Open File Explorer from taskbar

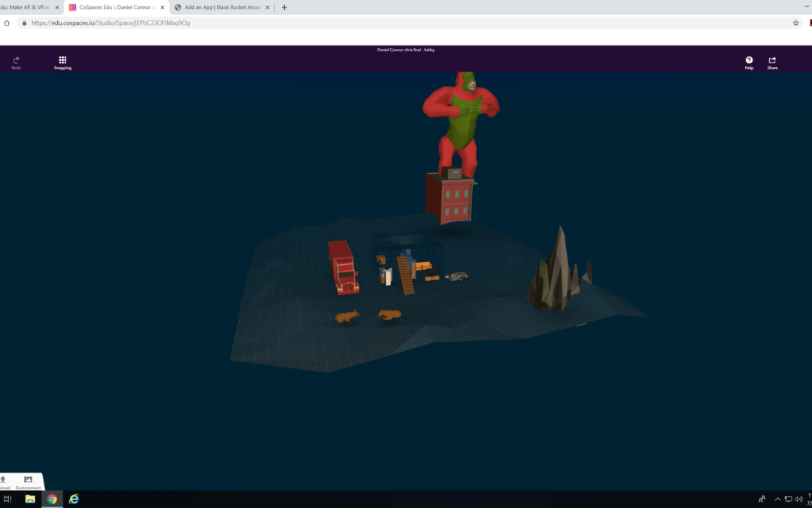pyautogui.click(x=30, y=499)
